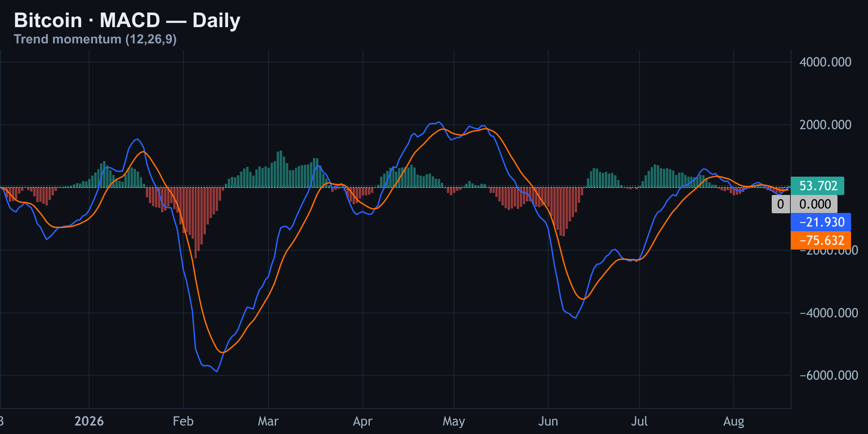
Task: Click the Apr time axis label
Action: (x=362, y=421)
